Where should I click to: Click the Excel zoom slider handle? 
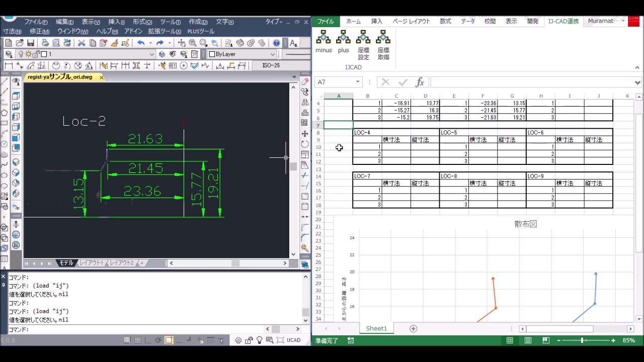click(582, 340)
